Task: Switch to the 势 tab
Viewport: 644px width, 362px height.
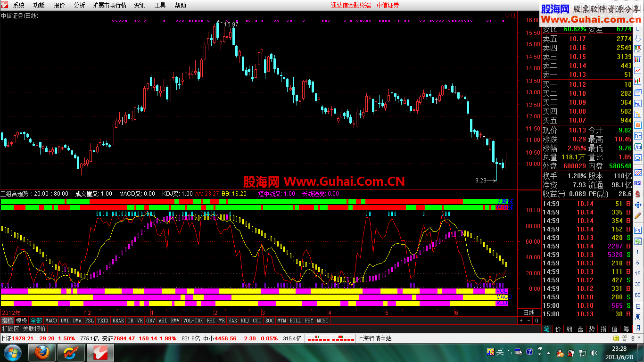Action: (592, 329)
